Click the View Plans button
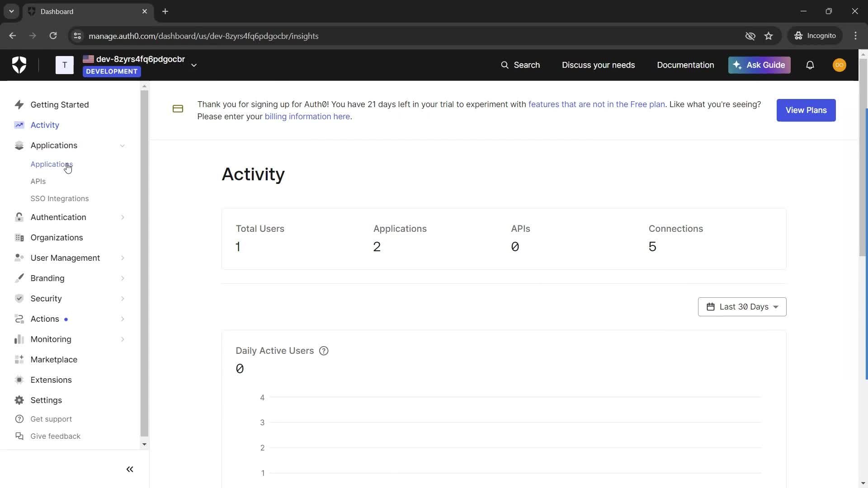This screenshot has height=488, width=868. 806,110
